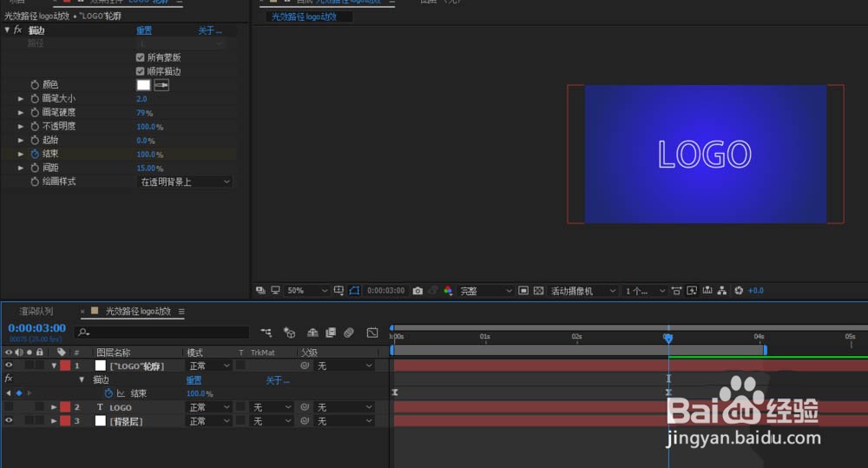868x468 pixels.
Task: Toggle the transparency grid icon
Action: pos(538,290)
